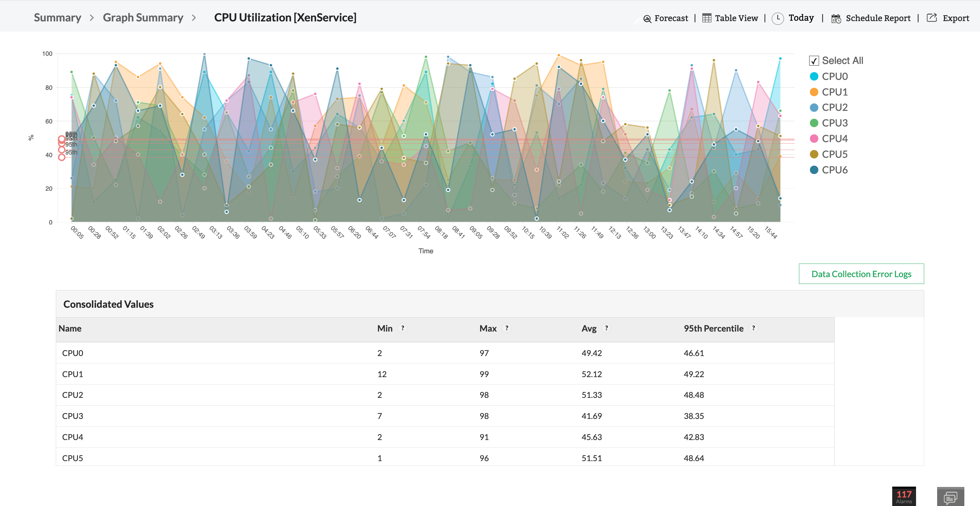980x506 pixels.
Task: Click the chevron after Summary breadcrumb
Action: (x=92, y=17)
